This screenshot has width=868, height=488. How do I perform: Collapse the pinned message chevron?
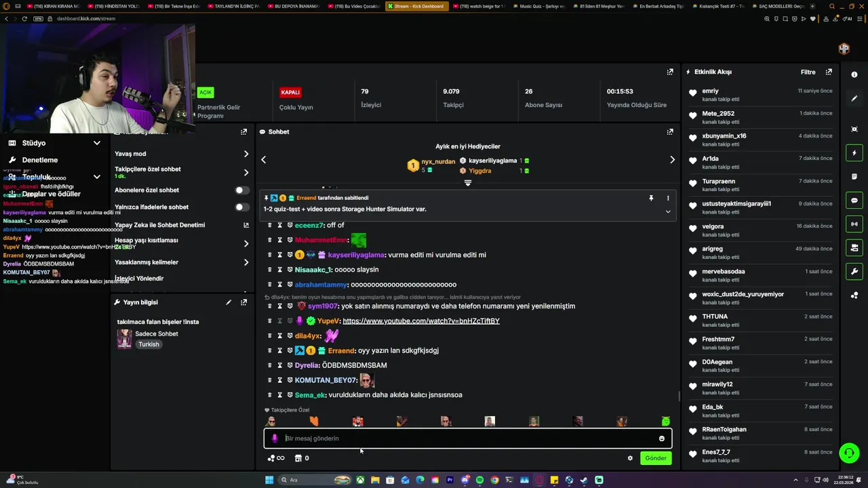pyautogui.click(x=668, y=211)
